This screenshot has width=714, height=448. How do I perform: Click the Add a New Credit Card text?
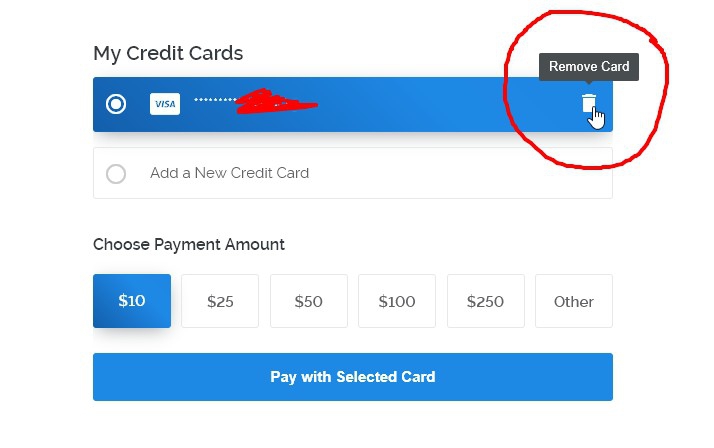pos(229,173)
